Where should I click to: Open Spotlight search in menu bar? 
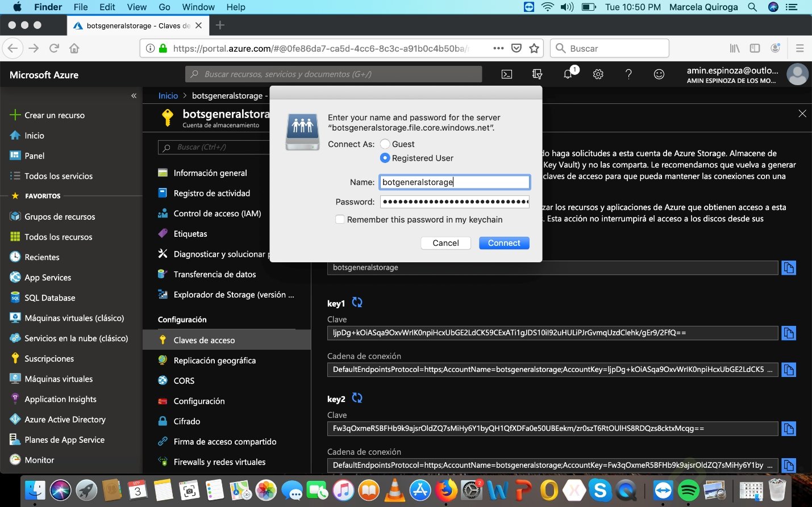click(752, 7)
